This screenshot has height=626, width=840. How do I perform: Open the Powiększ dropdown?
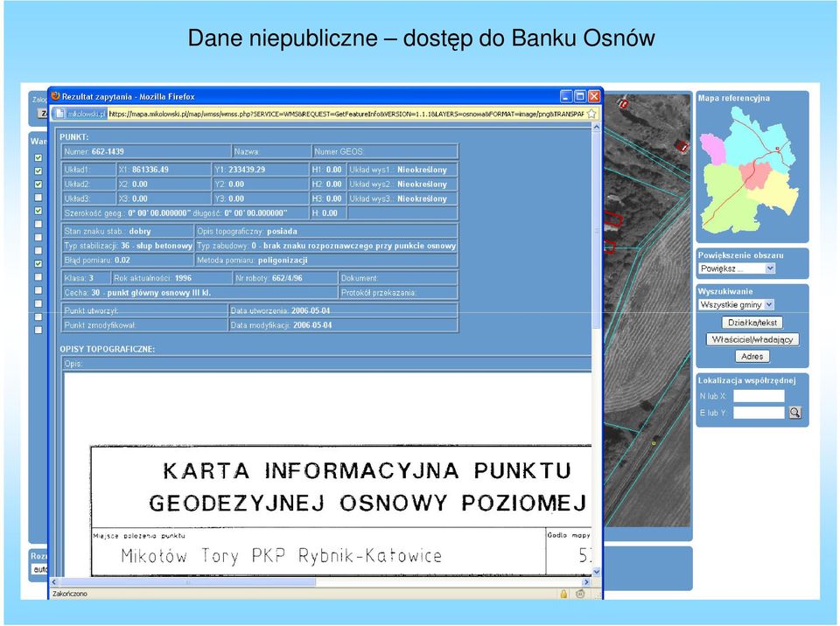[737, 268]
